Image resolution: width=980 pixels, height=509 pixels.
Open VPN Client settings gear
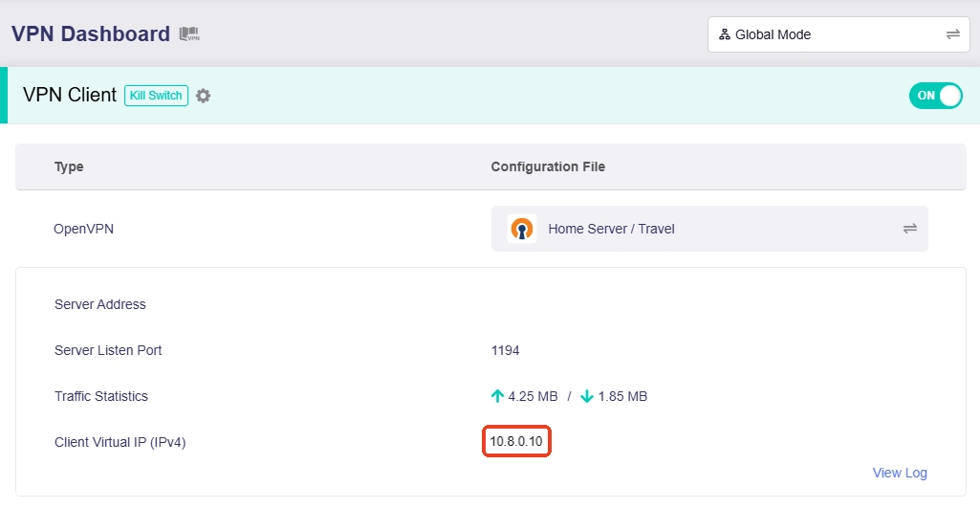[203, 96]
